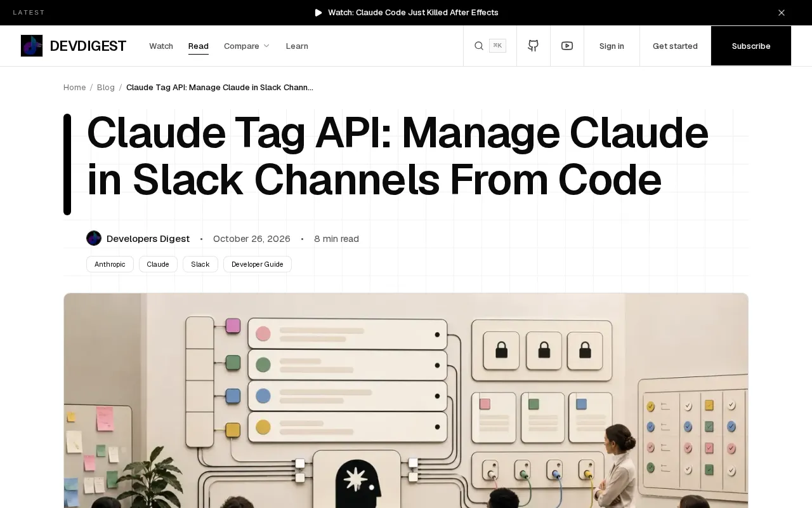Select the Read nav item
The height and width of the screenshot is (508, 812).
[x=199, y=46]
